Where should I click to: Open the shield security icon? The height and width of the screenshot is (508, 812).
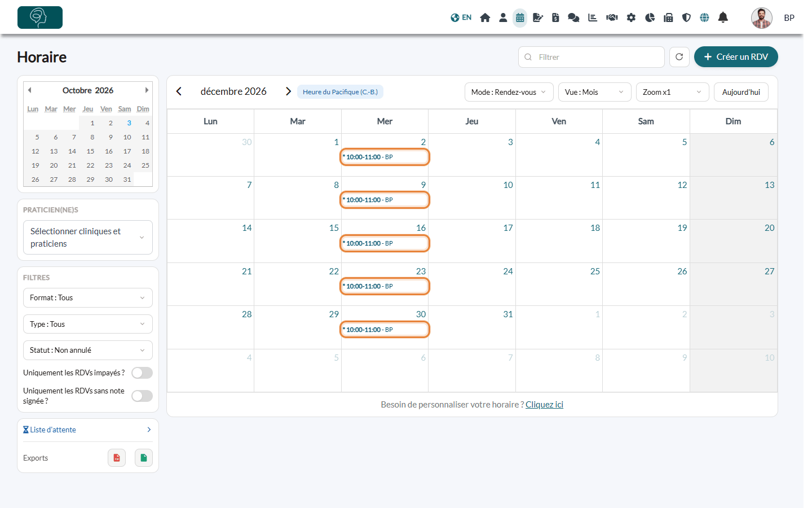coord(686,17)
